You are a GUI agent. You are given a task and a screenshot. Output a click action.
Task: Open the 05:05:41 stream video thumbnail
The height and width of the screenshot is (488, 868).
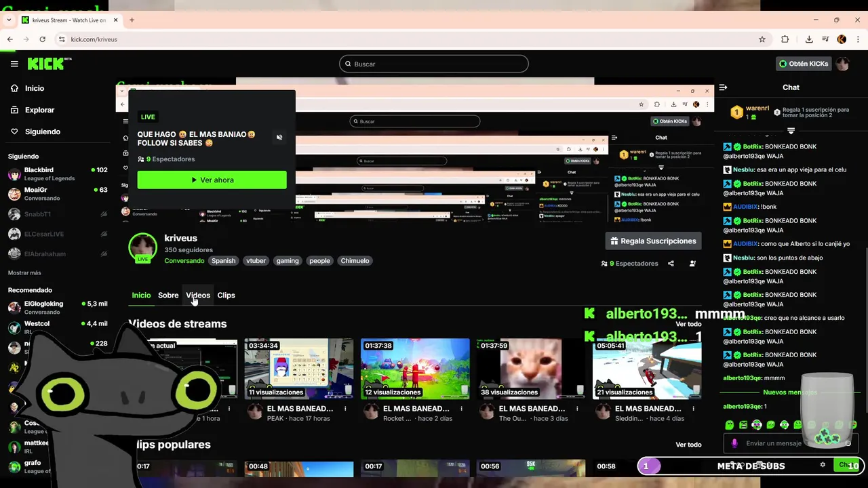pos(647,369)
